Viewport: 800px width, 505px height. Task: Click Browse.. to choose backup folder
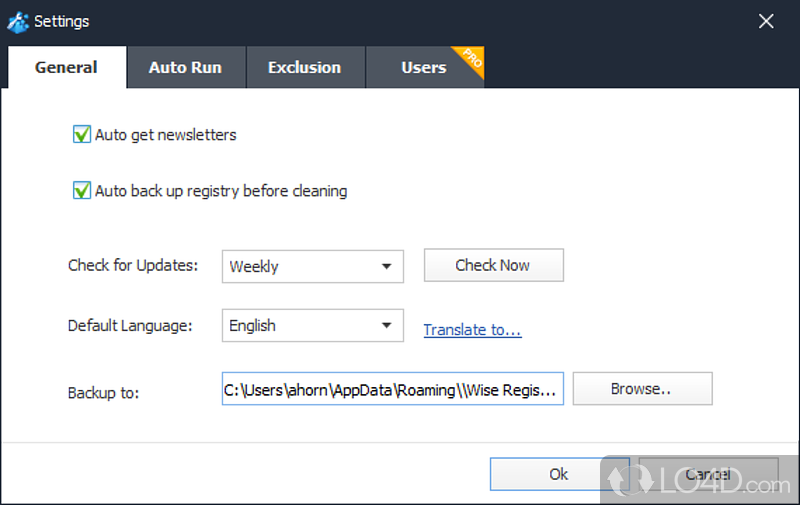tap(642, 389)
